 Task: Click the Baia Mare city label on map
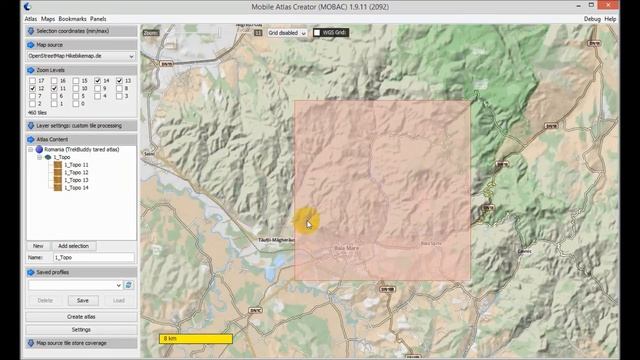(x=347, y=248)
